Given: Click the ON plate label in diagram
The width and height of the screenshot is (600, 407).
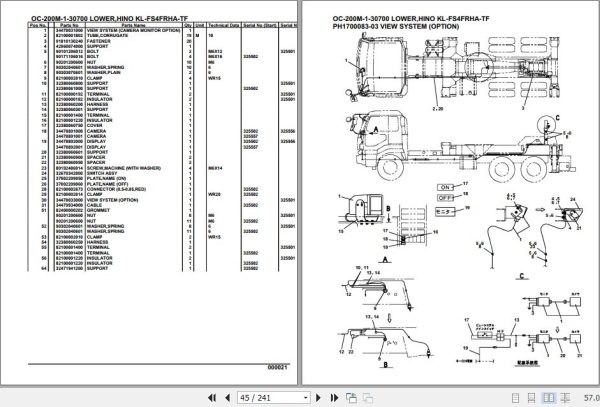Looking at the screenshot, I should click(445, 187).
